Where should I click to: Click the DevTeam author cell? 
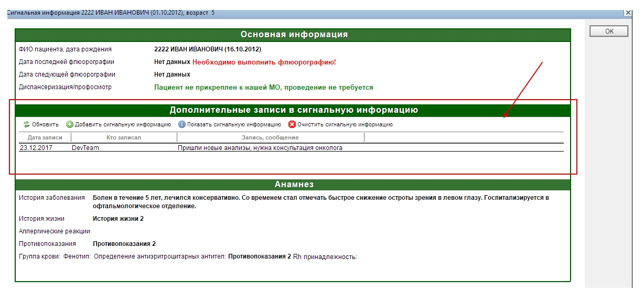coord(85,148)
